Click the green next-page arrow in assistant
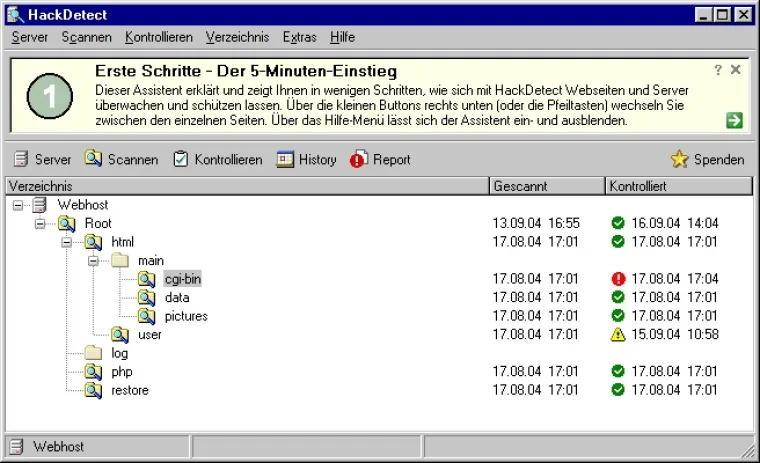 click(734, 120)
